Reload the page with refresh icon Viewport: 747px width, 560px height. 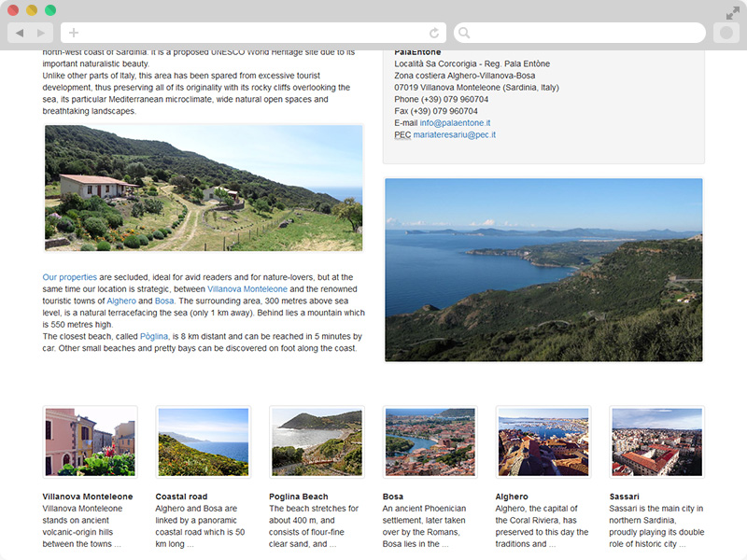click(434, 33)
